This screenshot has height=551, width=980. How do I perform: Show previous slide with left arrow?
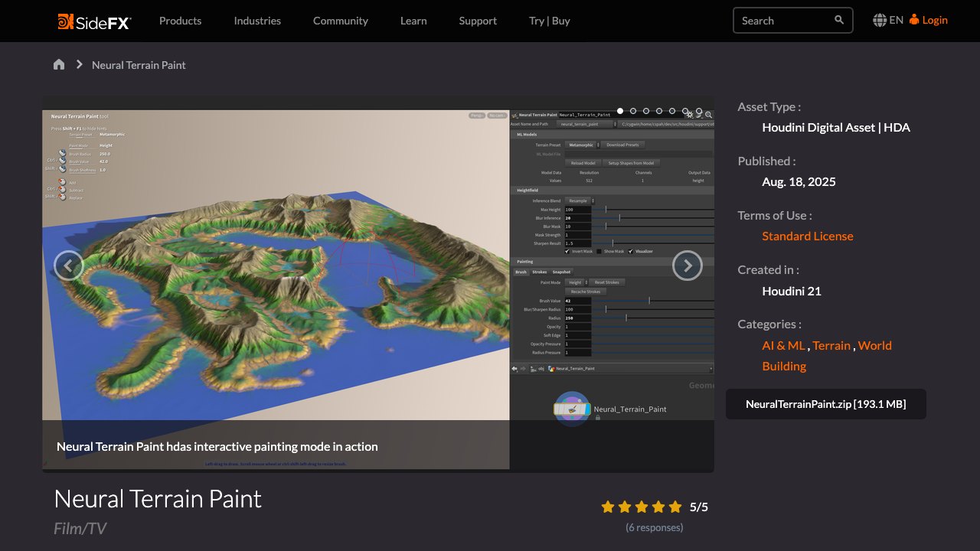68,266
